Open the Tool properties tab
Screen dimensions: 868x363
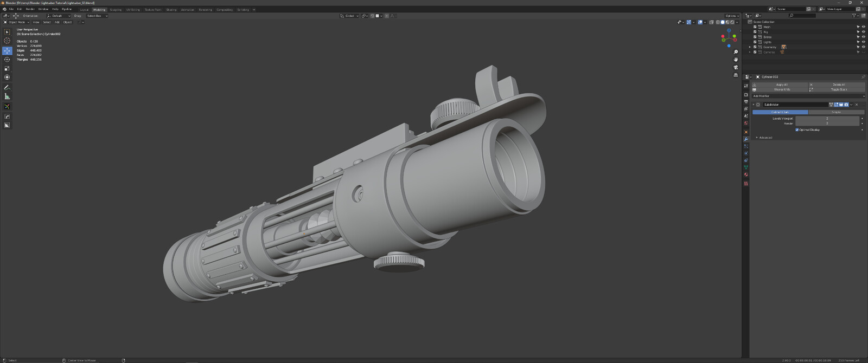point(746,86)
